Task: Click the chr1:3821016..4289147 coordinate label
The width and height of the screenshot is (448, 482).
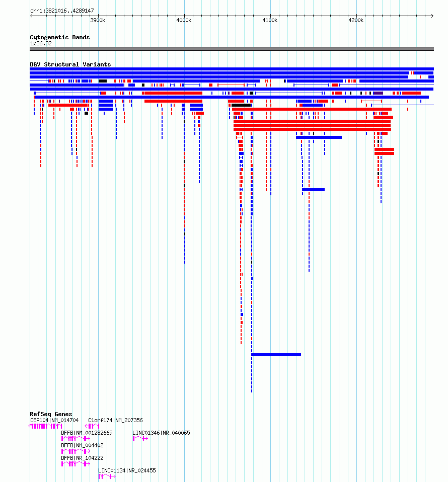Action: point(62,11)
